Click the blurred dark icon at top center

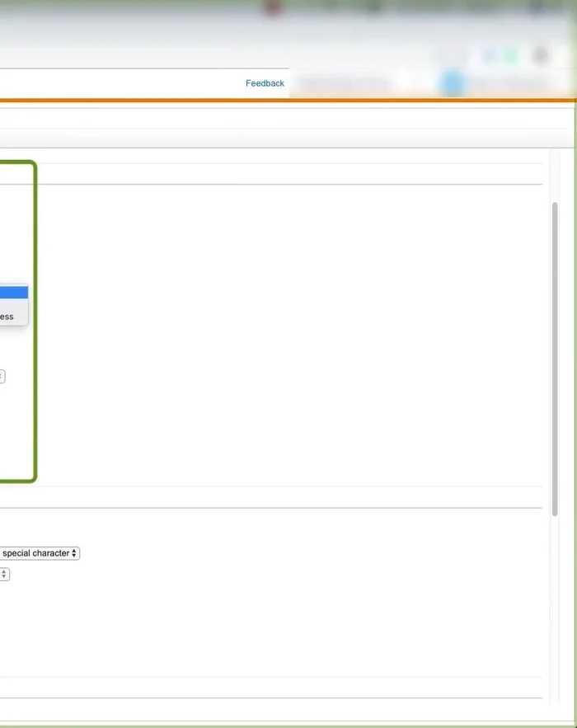click(x=373, y=8)
